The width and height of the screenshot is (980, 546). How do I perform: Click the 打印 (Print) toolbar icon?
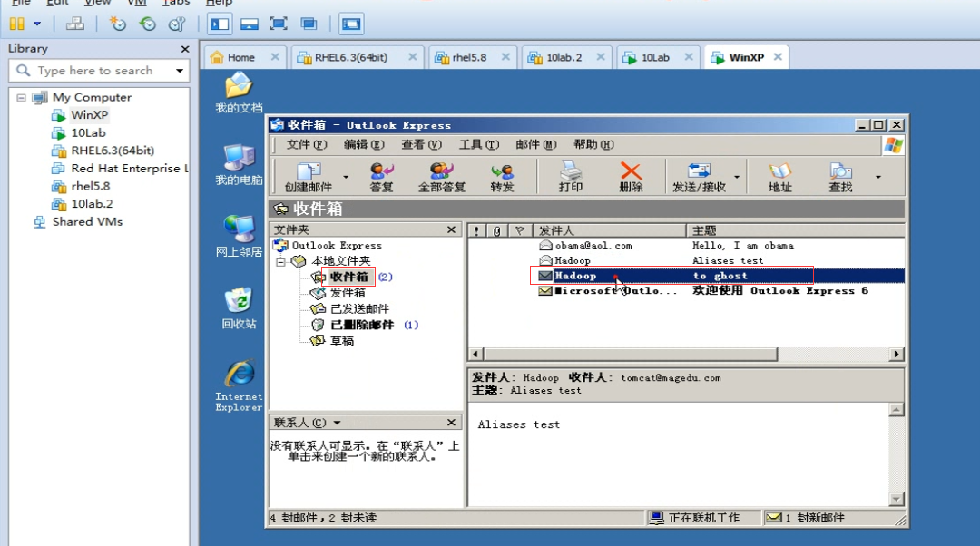tap(571, 177)
